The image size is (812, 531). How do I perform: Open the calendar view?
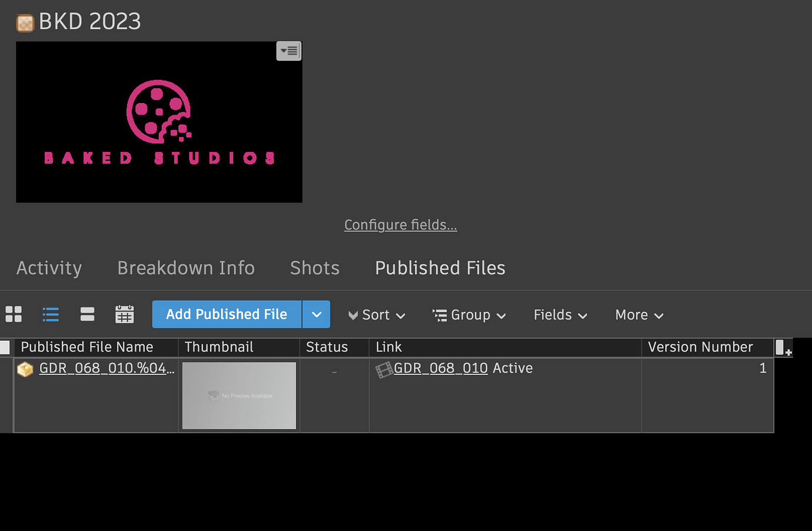[x=124, y=314]
